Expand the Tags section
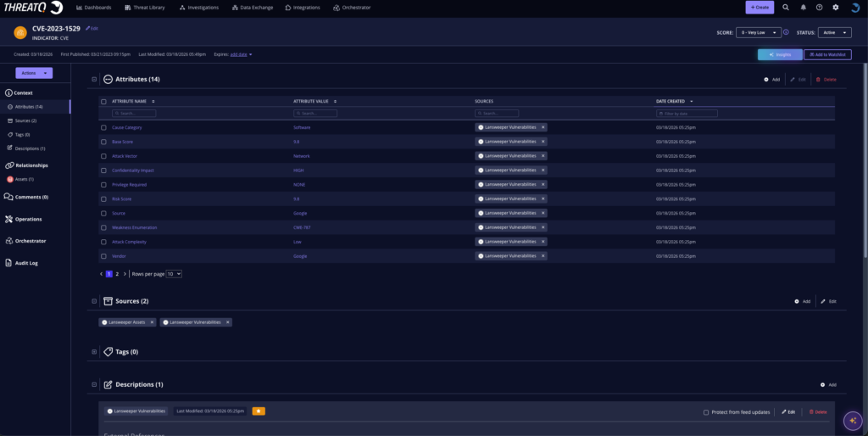 (94, 352)
